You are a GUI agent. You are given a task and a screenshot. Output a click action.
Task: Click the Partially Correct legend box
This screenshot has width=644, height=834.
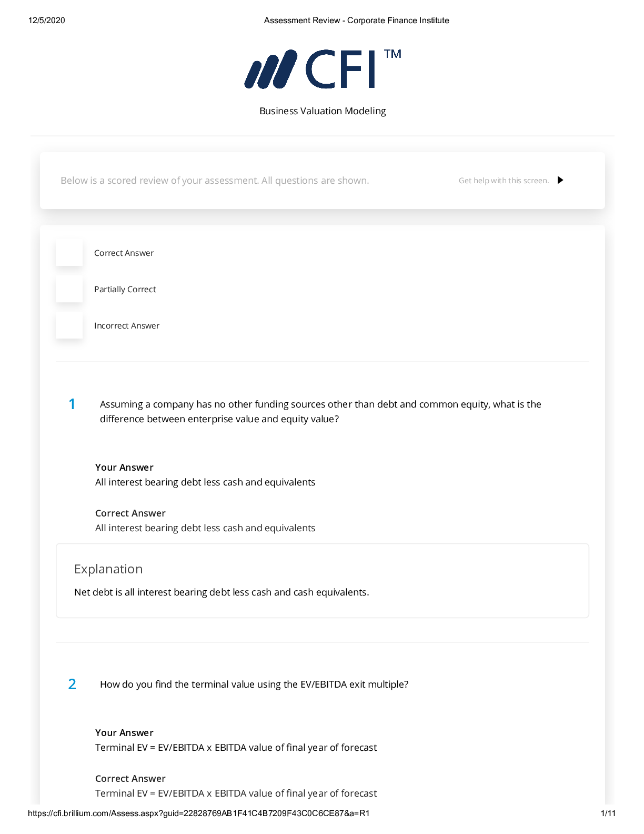click(69, 289)
